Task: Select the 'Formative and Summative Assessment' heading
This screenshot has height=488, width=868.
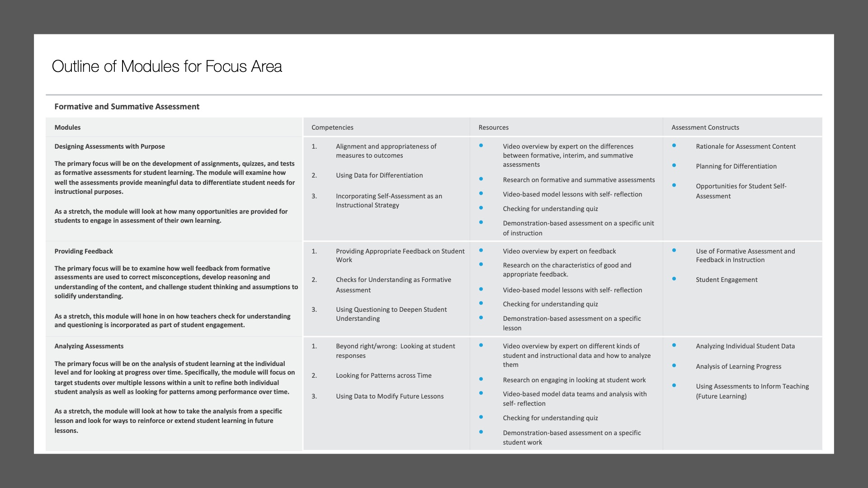Action: pyautogui.click(x=127, y=107)
